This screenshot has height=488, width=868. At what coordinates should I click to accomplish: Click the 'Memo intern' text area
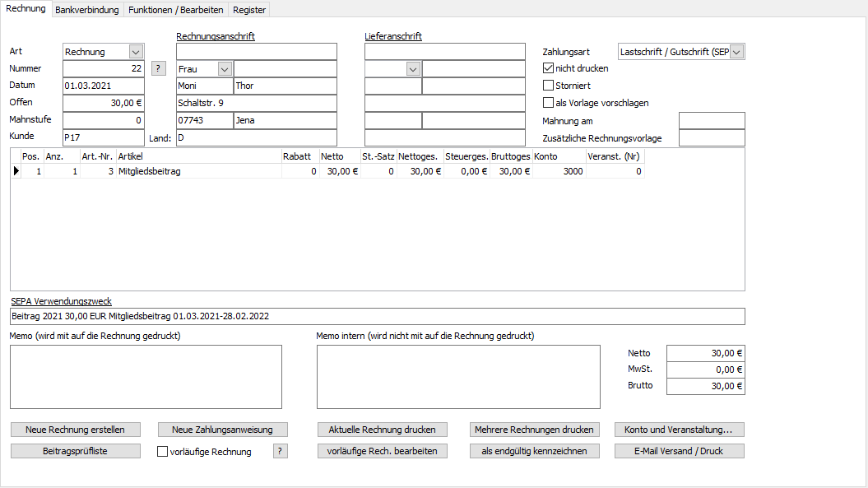click(x=458, y=377)
